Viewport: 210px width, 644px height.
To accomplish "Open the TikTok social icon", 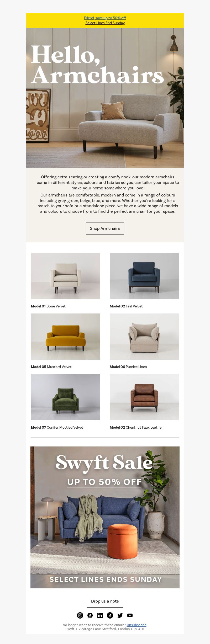I will coord(110,615).
